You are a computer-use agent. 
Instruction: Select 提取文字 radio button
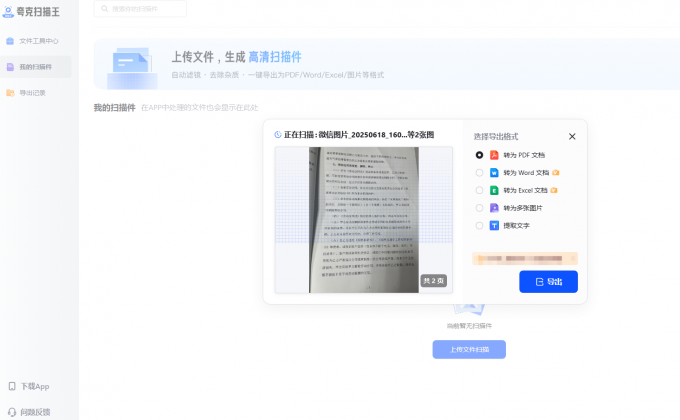[x=479, y=226]
